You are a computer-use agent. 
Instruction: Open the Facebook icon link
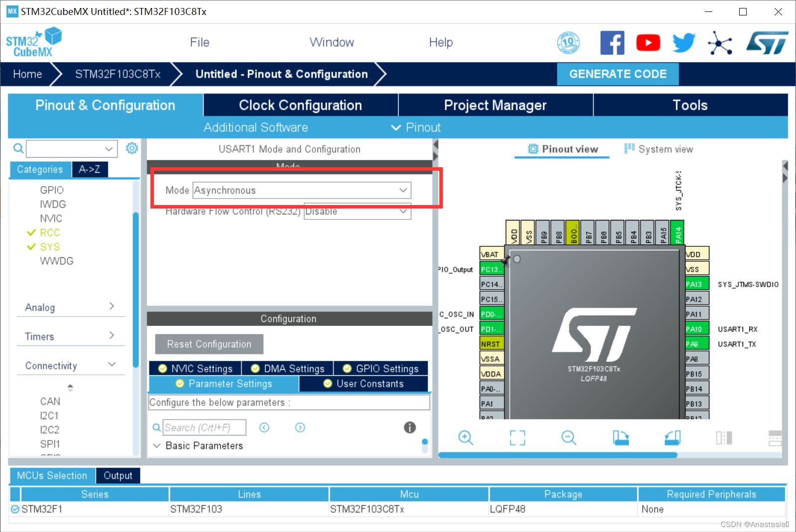click(612, 43)
